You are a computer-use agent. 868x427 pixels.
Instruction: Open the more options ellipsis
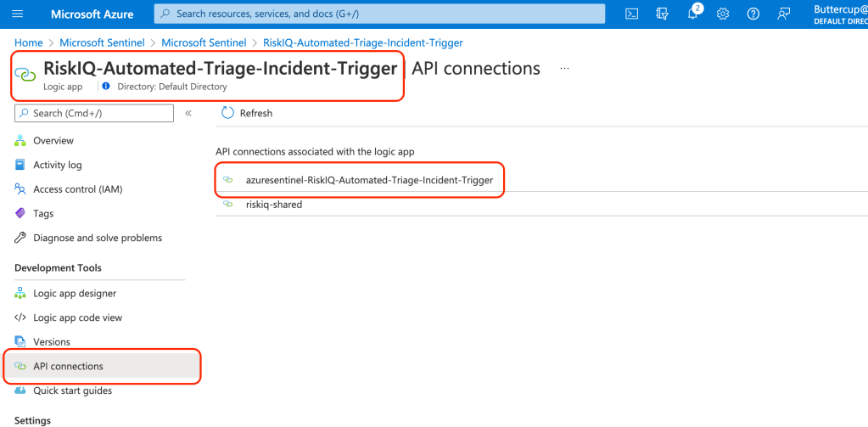click(565, 69)
